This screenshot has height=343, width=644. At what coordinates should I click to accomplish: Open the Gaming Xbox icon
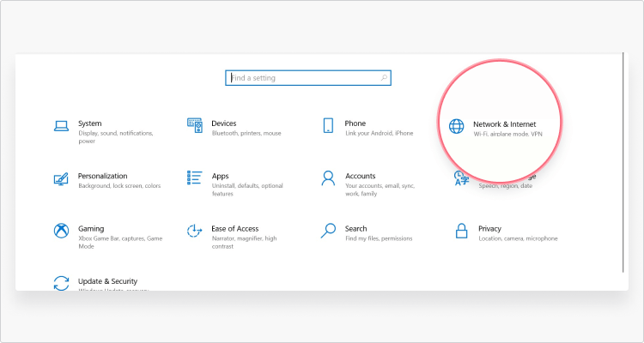[61, 231]
